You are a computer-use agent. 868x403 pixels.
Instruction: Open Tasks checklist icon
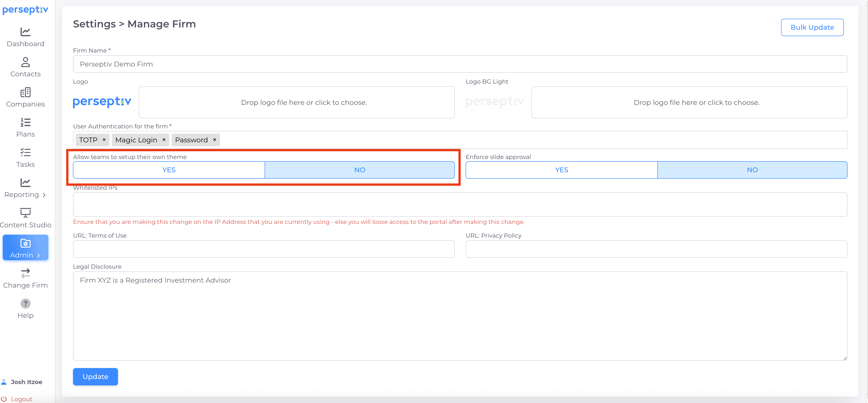(x=25, y=152)
